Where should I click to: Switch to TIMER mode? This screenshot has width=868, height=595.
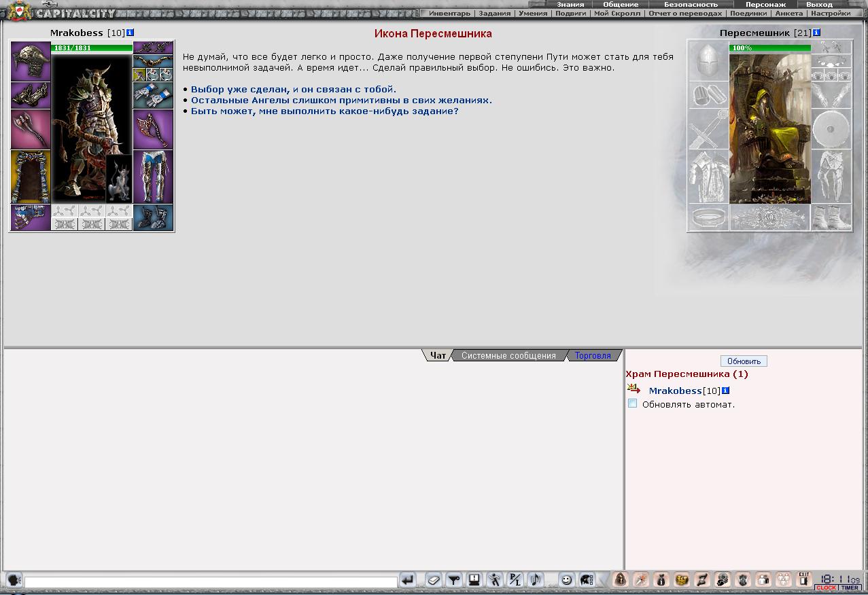(850, 588)
